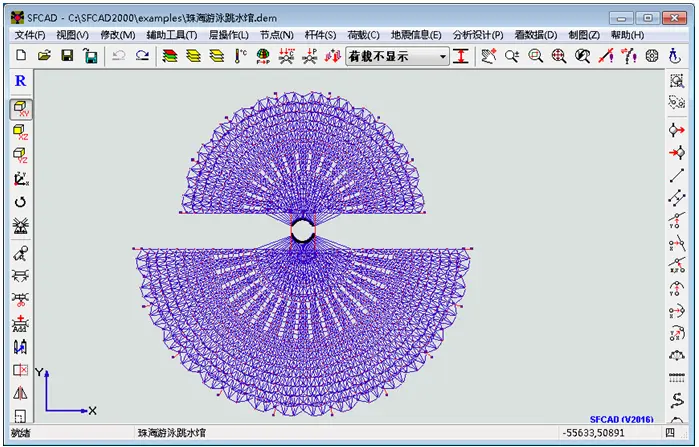Click the XYZ axes view icon
Image resolution: width=699 pixels, height=447 pixels.
(x=21, y=179)
